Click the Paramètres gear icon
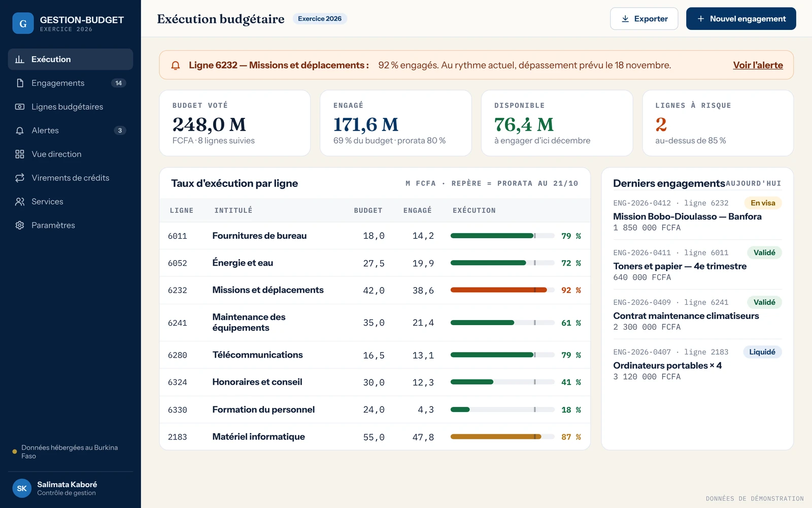Screen dimensions: 812x508 pyautogui.click(x=20, y=225)
